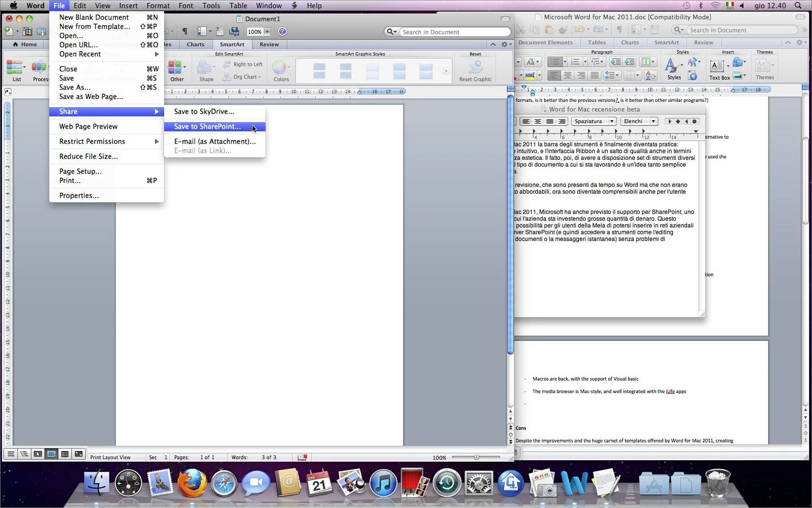This screenshot has height=508, width=812.
Task: Click Cut scissors icon in right window
Action: tap(520, 30)
